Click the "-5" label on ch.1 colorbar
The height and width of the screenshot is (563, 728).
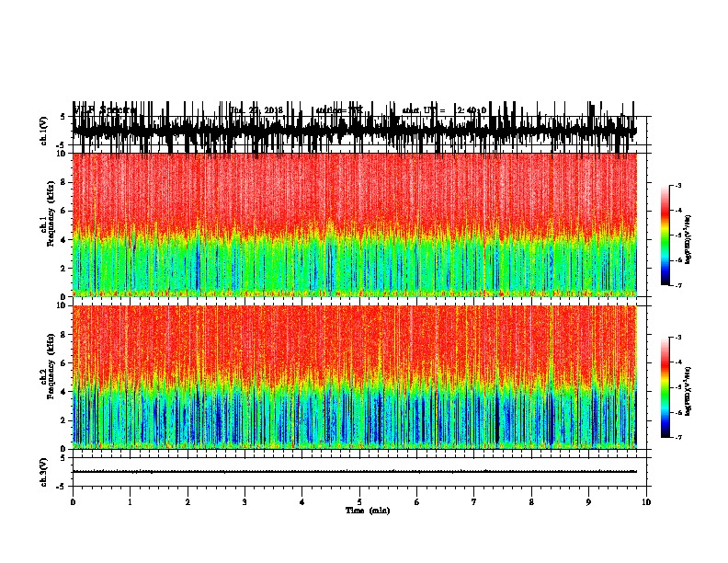(x=677, y=236)
